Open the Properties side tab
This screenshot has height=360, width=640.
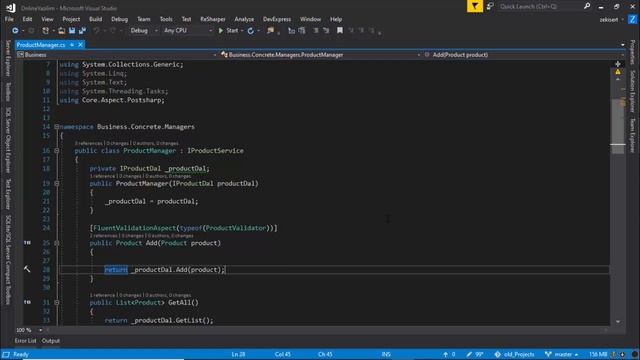pos(632,52)
